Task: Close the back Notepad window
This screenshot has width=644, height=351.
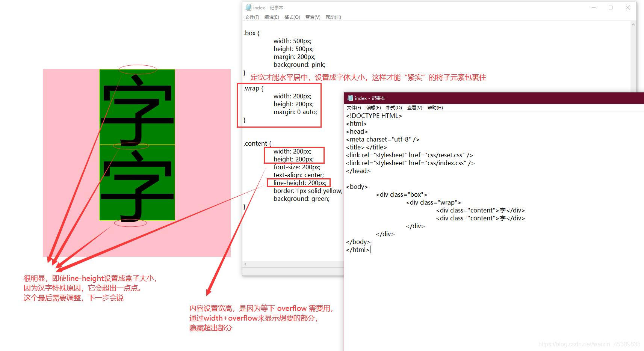Action: (627, 8)
